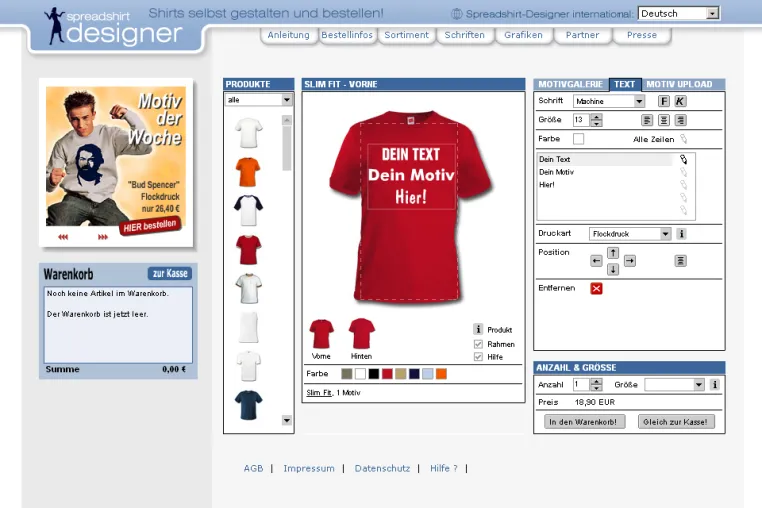The image size is (762, 508).
Task: Move position up arrow
Action: [x=613, y=253]
